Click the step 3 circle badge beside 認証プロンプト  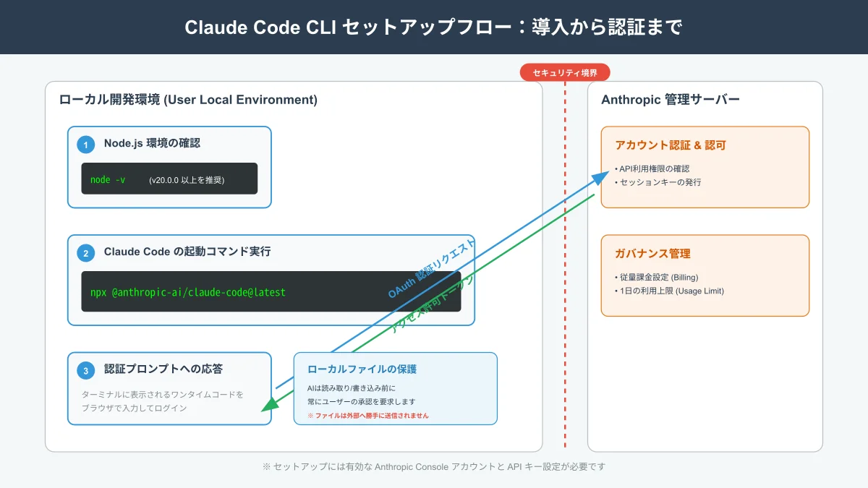tap(86, 371)
